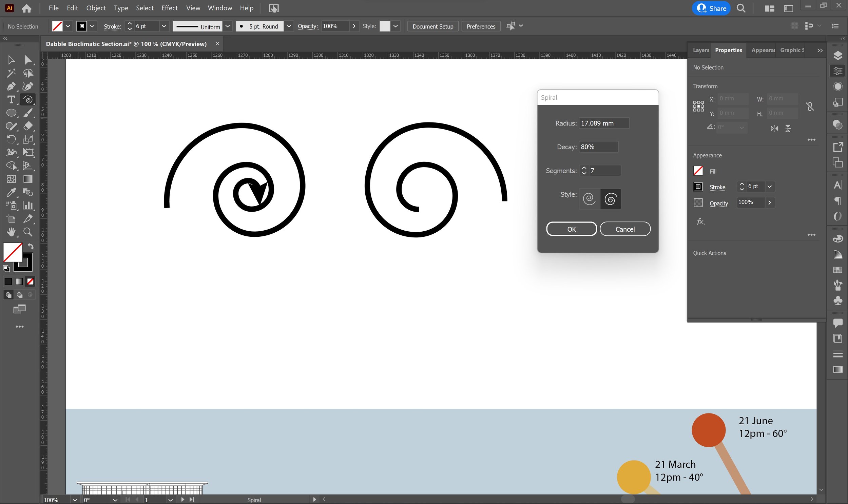
Task: Open the brush definition dropdown
Action: click(289, 26)
